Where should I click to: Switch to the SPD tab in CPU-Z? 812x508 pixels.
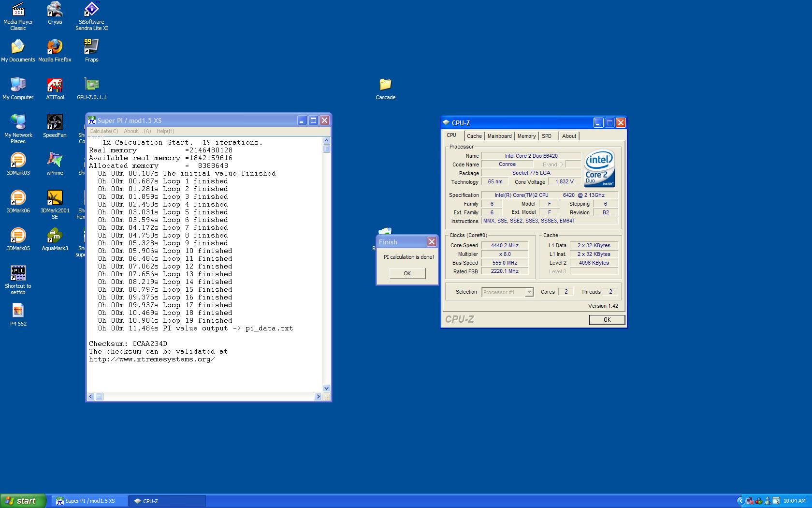click(547, 136)
